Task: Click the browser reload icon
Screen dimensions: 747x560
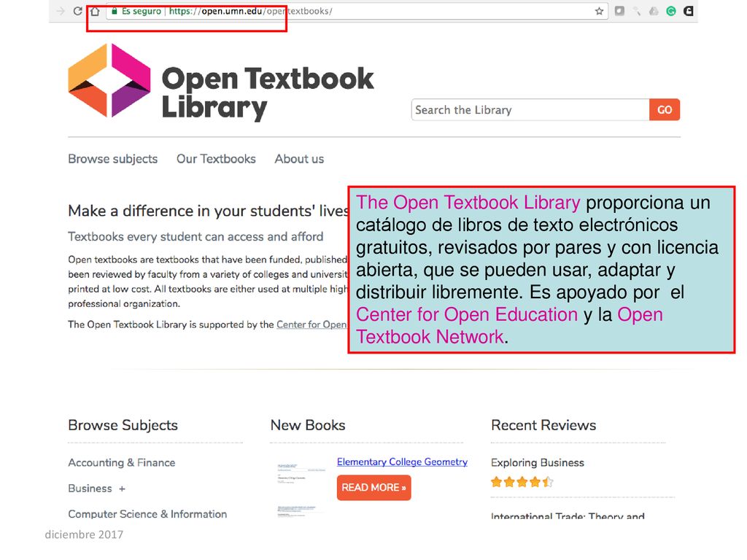Action: point(77,11)
